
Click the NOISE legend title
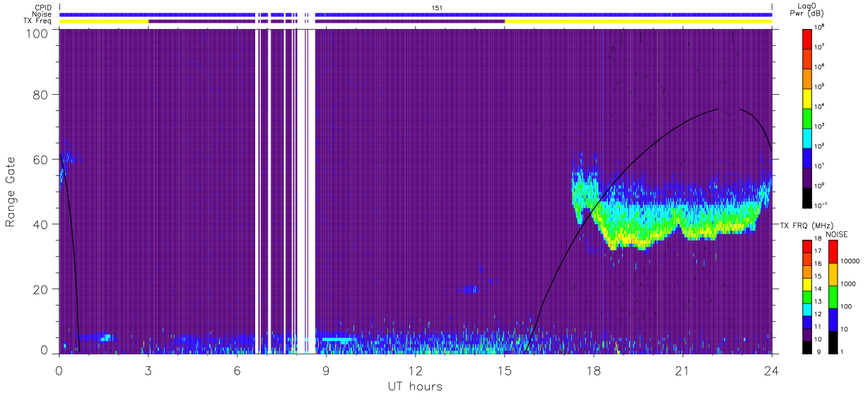point(837,234)
